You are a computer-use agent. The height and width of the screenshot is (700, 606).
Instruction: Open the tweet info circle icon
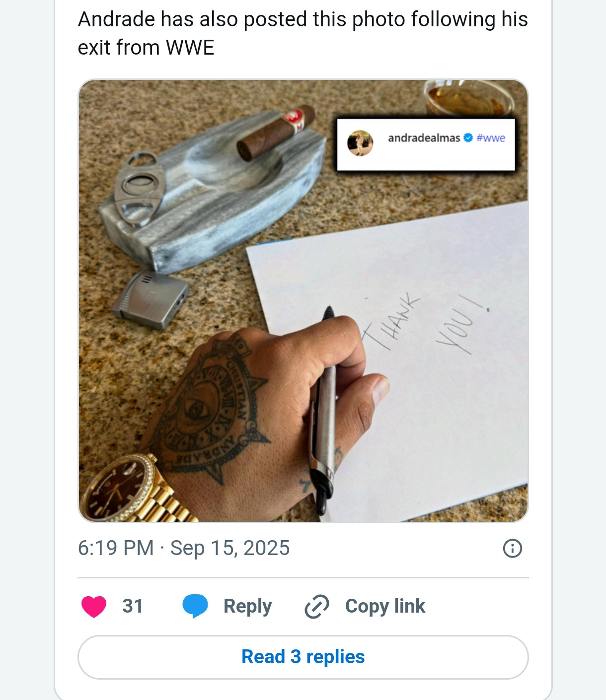click(x=512, y=549)
